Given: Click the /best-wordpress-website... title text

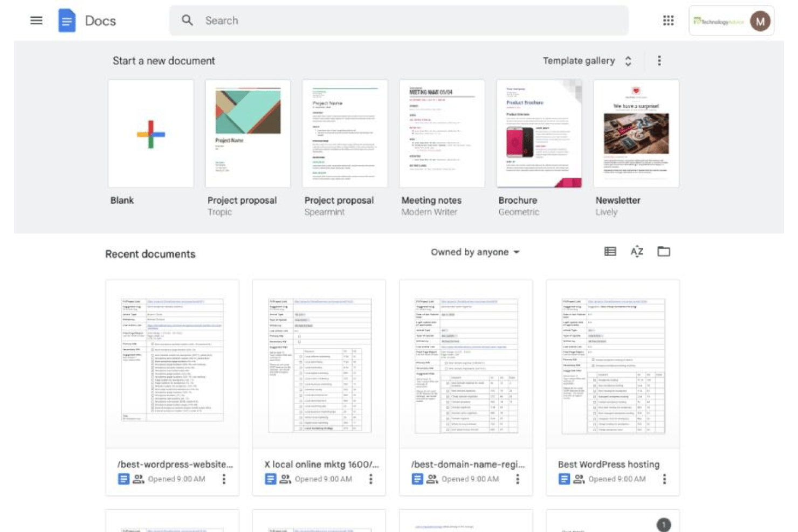Looking at the screenshot, I should (x=175, y=464).
